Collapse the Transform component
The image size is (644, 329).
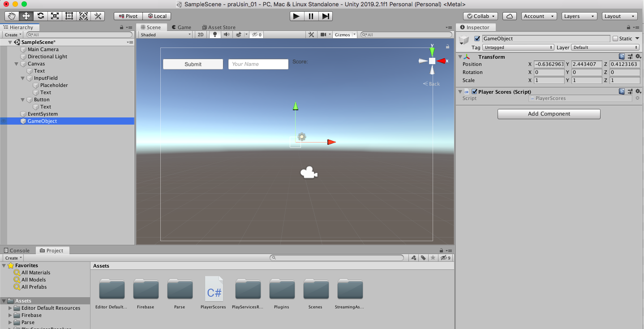click(x=460, y=57)
